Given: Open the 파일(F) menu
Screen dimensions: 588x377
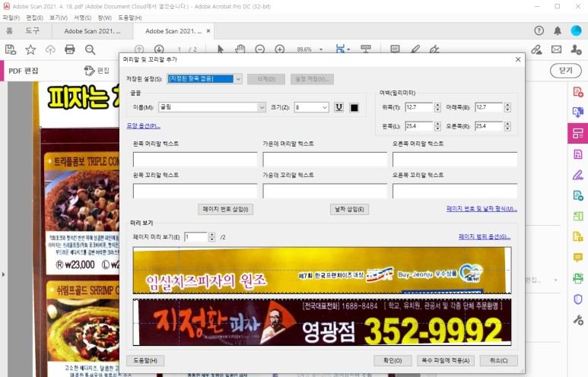Looking at the screenshot, I should [11, 17].
